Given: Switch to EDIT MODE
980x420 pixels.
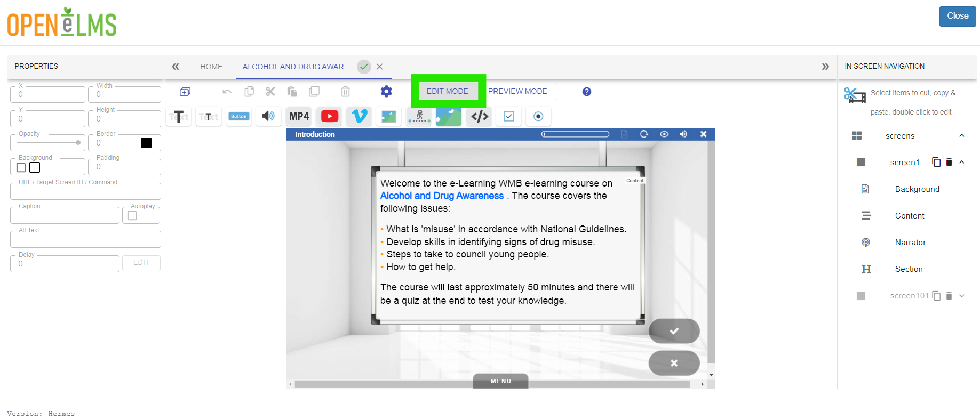Looking at the screenshot, I should point(448,91).
